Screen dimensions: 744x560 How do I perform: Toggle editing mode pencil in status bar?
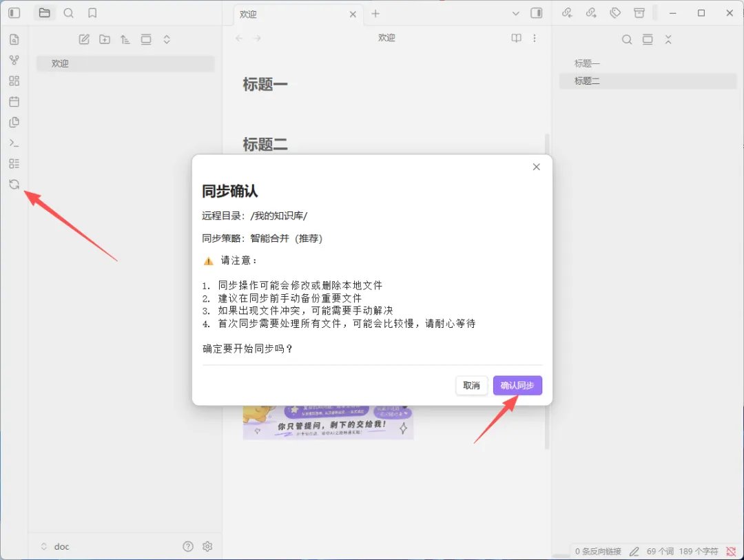pyautogui.click(x=634, y=551)
